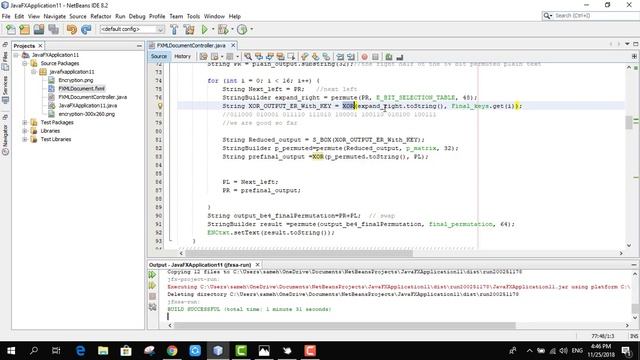This screenshot has height=360, width=640.
Task: Expand the Test Libraries node
Action: pyautogui.click(x=25, y=139)
